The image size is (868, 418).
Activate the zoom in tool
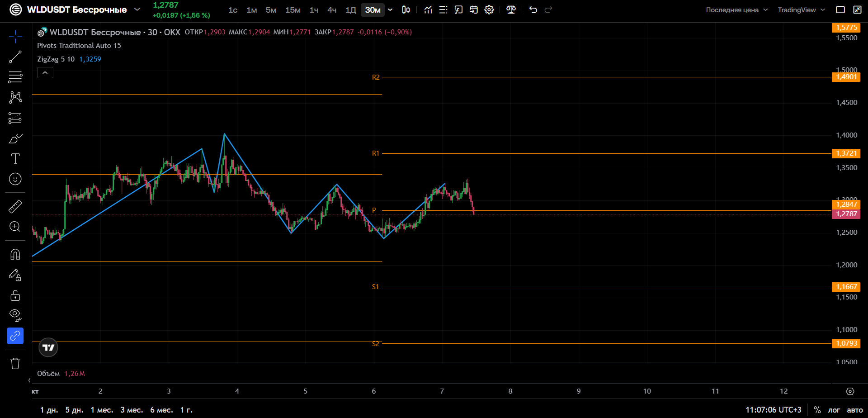click(15, 227)
